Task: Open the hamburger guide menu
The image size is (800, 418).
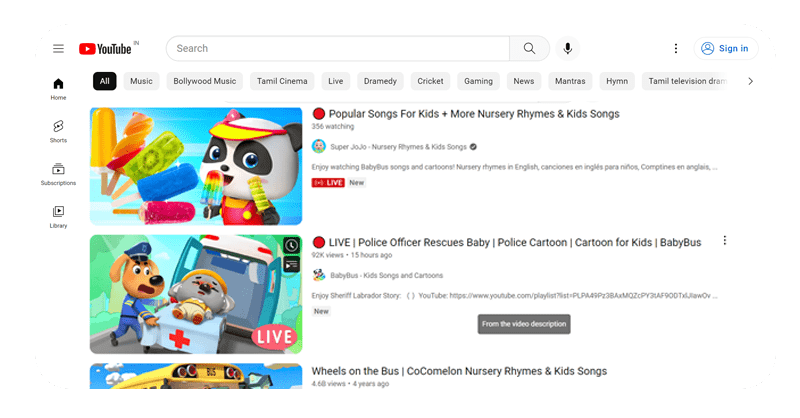Action: point(58,48)
